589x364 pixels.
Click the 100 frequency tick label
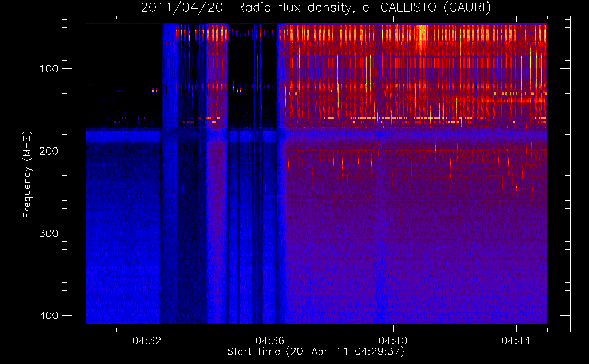(49, 69)
